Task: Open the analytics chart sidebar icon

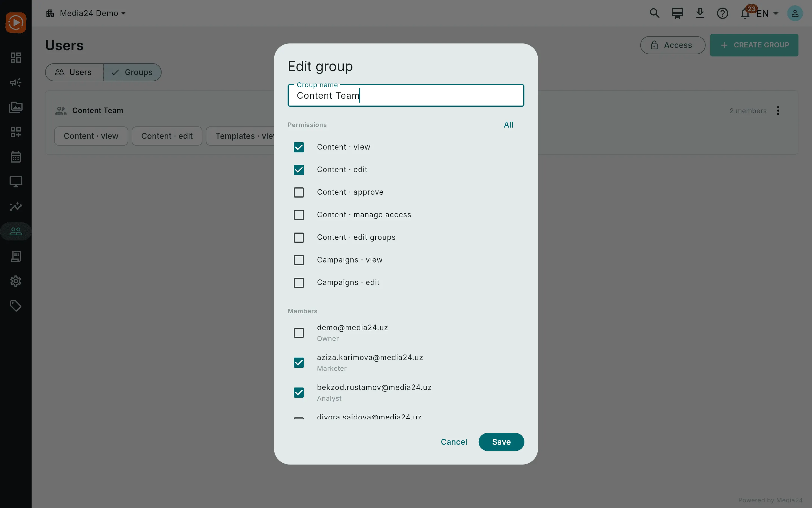Action: pos(16,207)
